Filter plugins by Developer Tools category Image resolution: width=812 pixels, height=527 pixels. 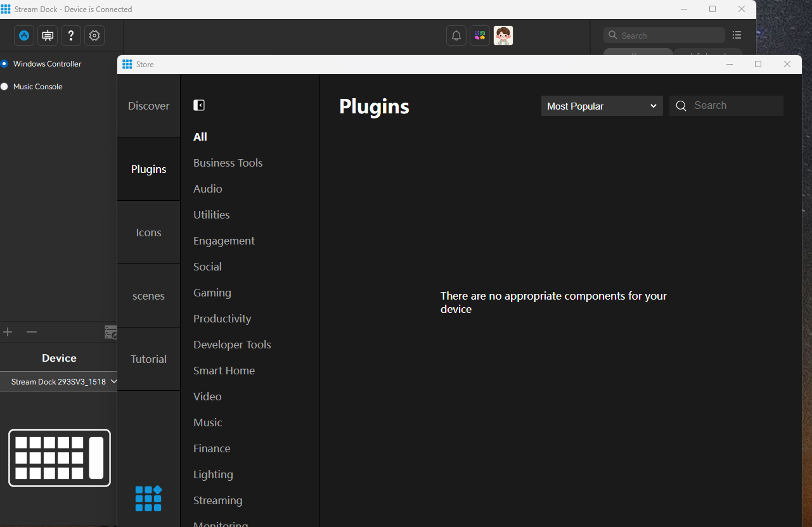click(232, 345)
